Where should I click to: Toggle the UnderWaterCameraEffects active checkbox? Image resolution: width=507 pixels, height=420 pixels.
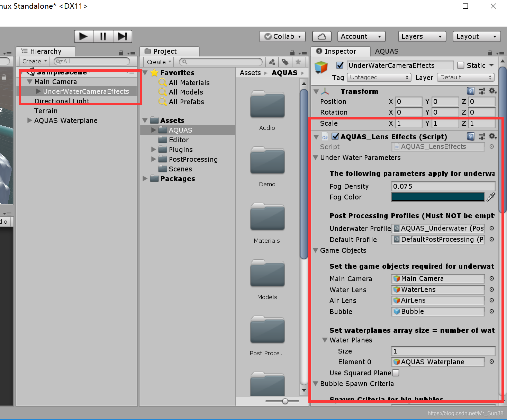click(x=340, y=65)
